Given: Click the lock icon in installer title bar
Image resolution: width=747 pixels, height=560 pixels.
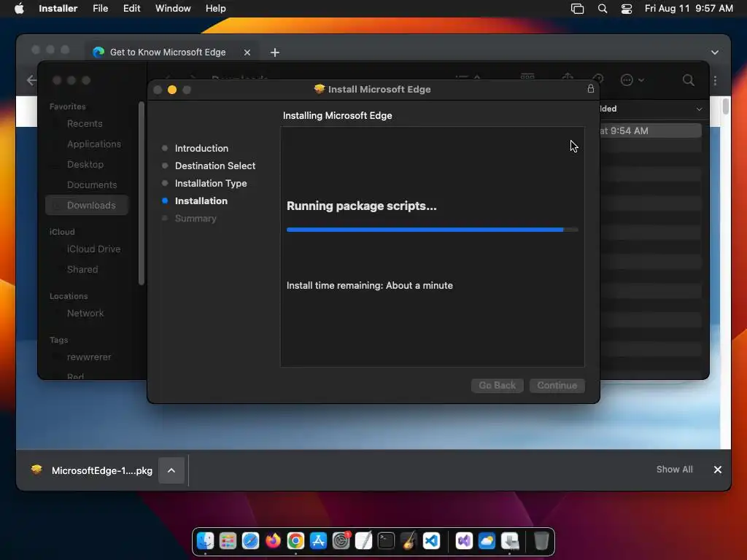Looking at the screenshot, I should 591,88.
